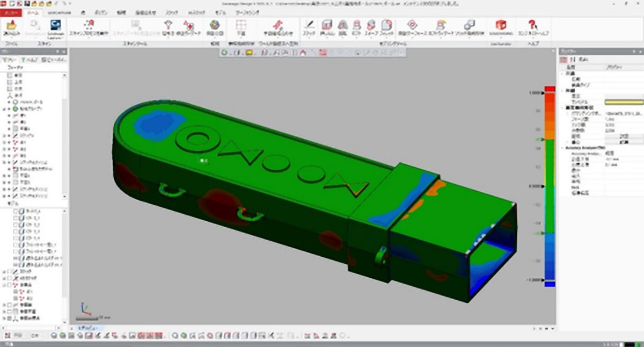644x347 pixels.
Task: Click the Plane reference geometry icon
Action: 241,25
